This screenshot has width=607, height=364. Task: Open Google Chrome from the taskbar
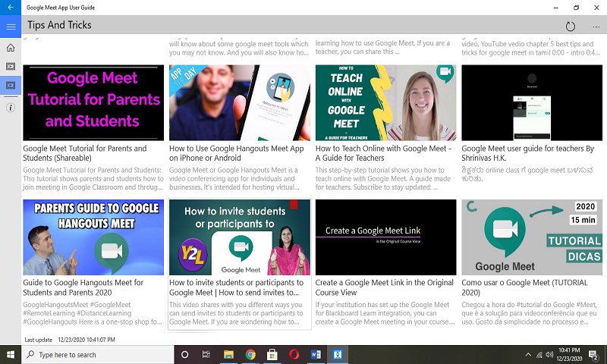tap(250, 354)
